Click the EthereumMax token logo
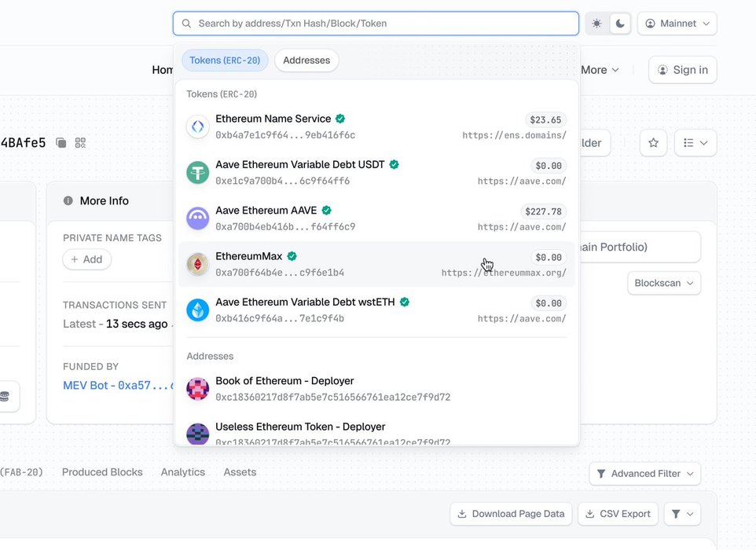 (x=198, y=264)
